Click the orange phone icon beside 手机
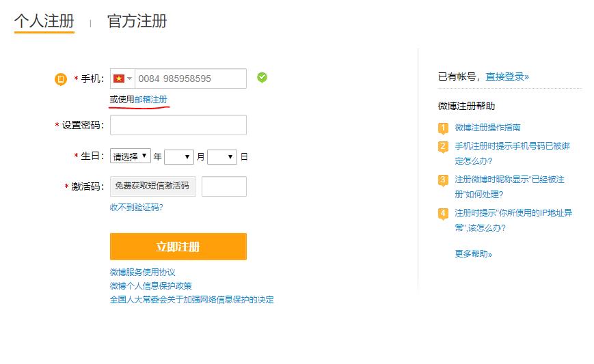Screen dimensions: 594x364 61,79
